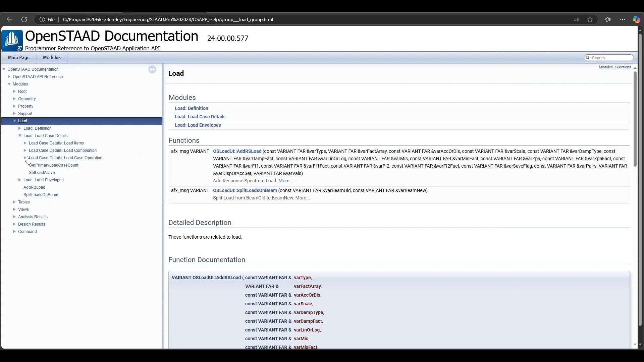The width and height of the screenshot is (644, 362).
Task: Click the Copilot icon in browser toolbar
Action: pos(636,19)
